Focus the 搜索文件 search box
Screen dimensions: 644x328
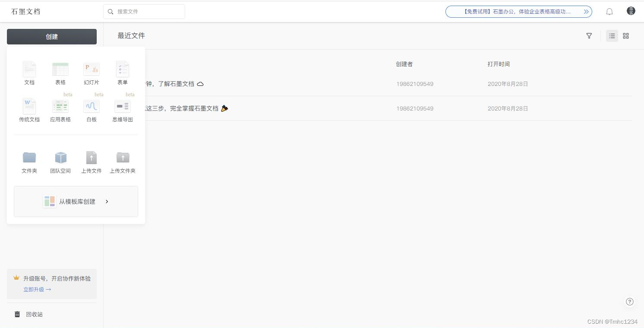point(144,12)
